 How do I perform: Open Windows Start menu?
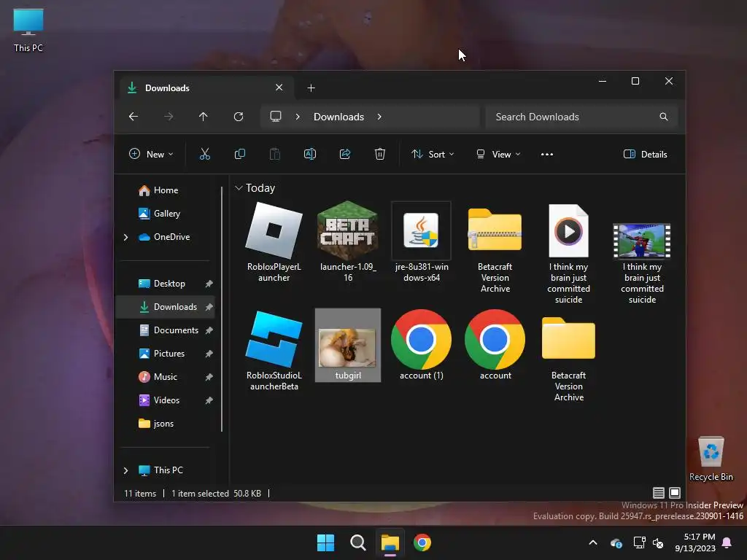pos(326,542)
